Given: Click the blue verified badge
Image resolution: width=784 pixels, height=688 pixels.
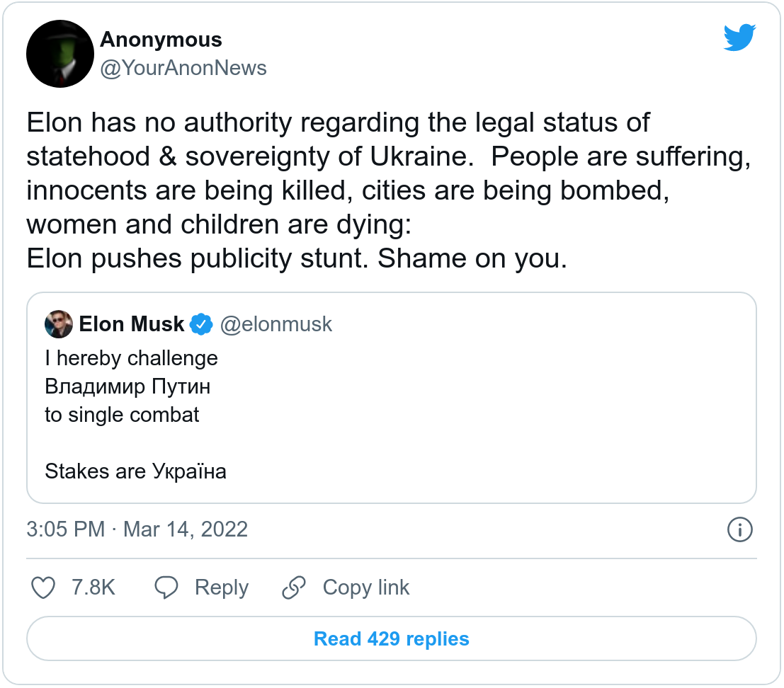Looking at the screenshot, I should (x=202, y=324).
